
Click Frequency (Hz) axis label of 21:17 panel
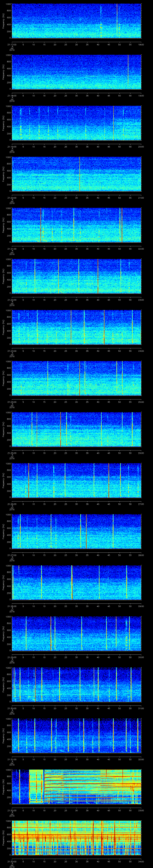point(3,21)
